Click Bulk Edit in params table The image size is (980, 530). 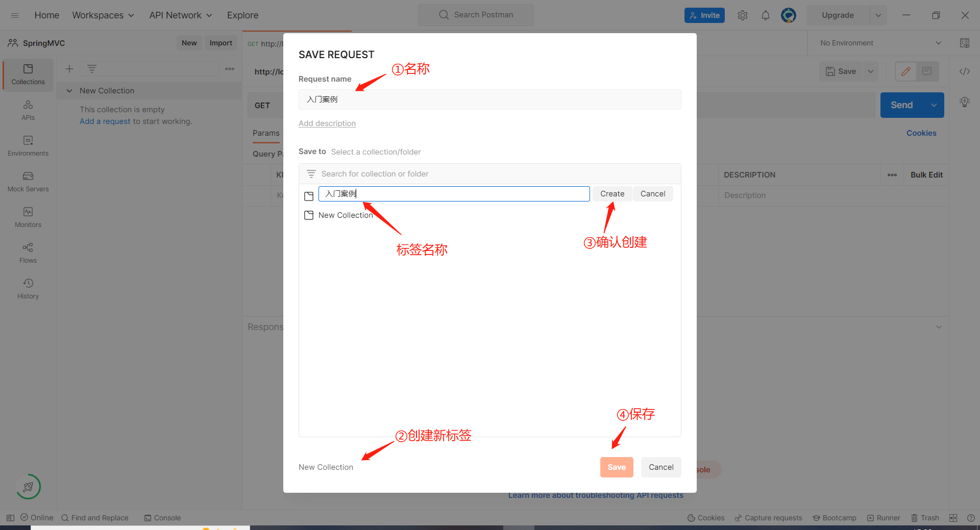tap(926, 175)
